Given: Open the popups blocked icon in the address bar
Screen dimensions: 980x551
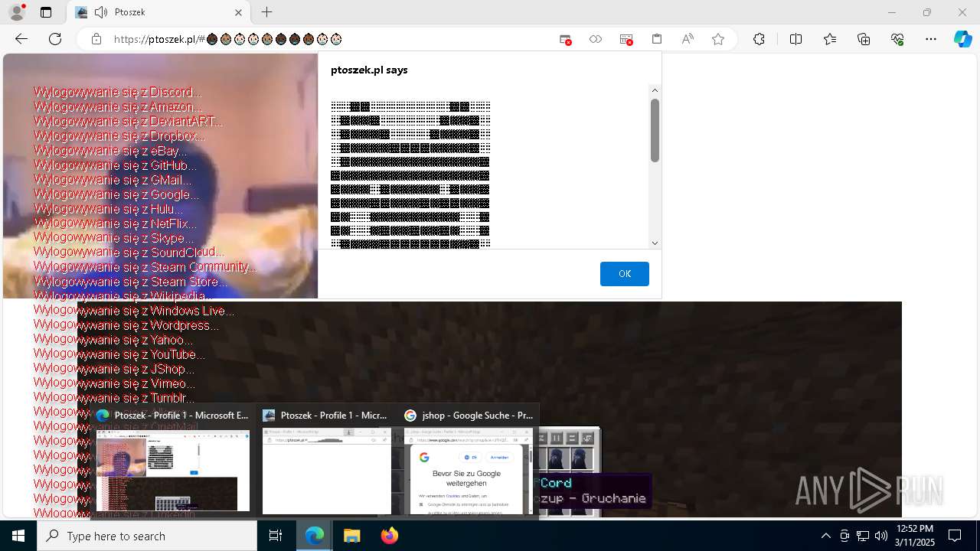Looking at the screenshot, I should click(565, 39).
